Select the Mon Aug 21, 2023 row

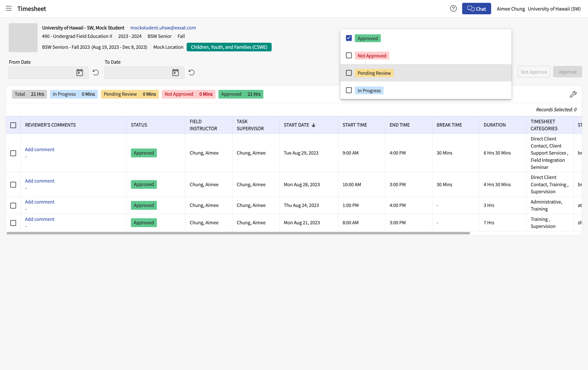pyautogui.click(x=13, y=223)
